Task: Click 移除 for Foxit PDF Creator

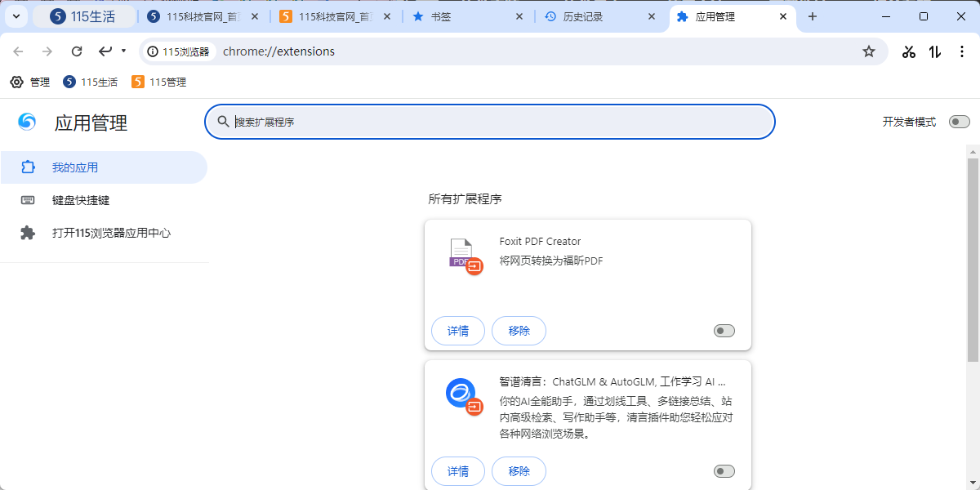Action: coord(519,331)
